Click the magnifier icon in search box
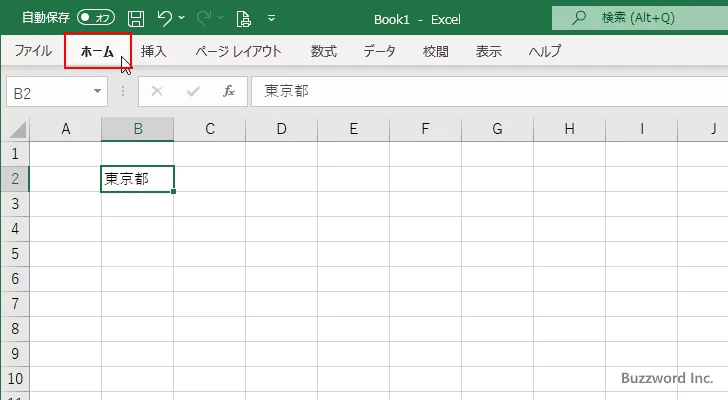This screenshot has width=728, height=400. [x=578, y=18]
